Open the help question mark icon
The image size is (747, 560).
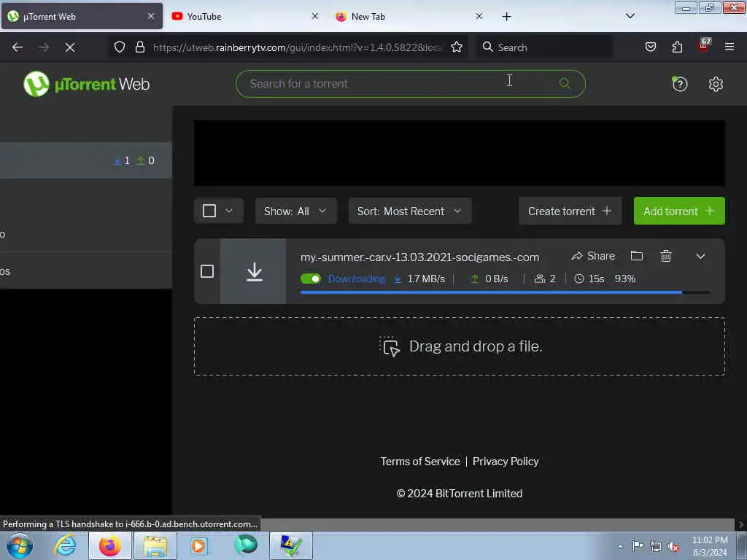tap(679, 84)
